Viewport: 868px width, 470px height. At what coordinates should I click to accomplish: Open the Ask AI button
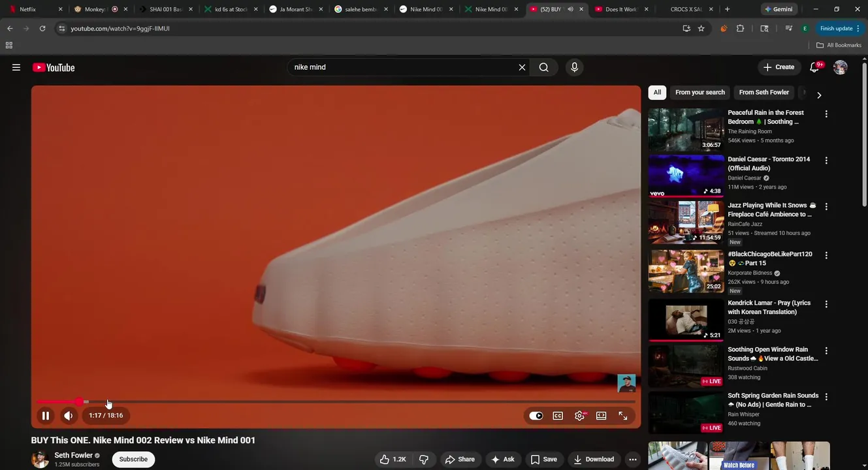(x=503, y=459)
